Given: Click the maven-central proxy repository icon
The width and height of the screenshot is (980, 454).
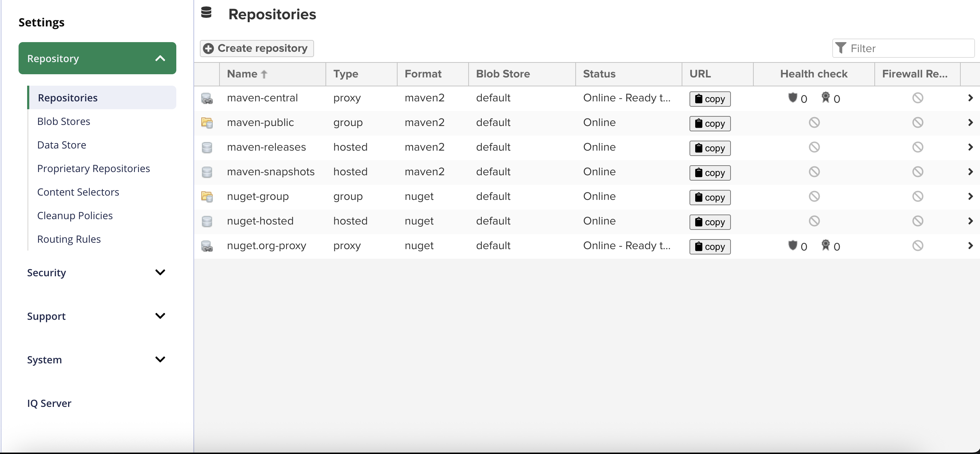Looking at the screenshot, I should coord(207,98).
